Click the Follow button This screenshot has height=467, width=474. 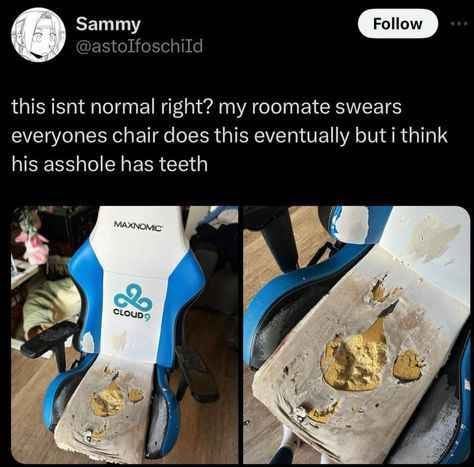click(x=397, y=24)
